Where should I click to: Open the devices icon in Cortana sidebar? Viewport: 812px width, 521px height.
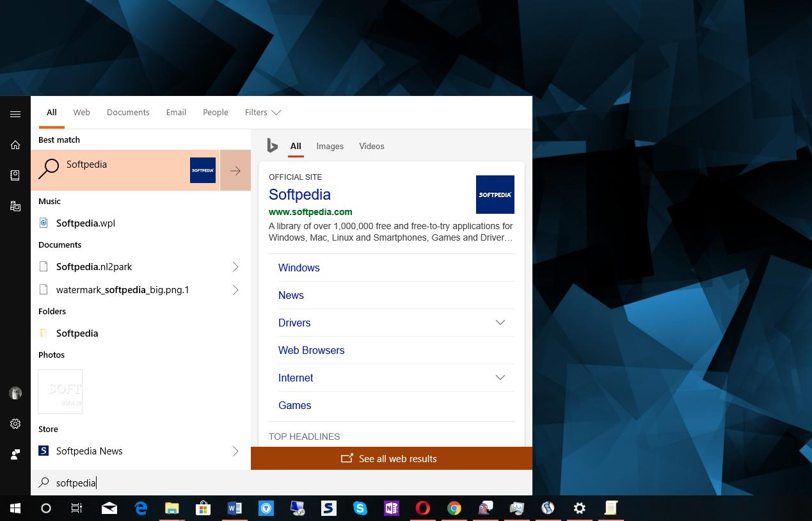tap(15, 206)
